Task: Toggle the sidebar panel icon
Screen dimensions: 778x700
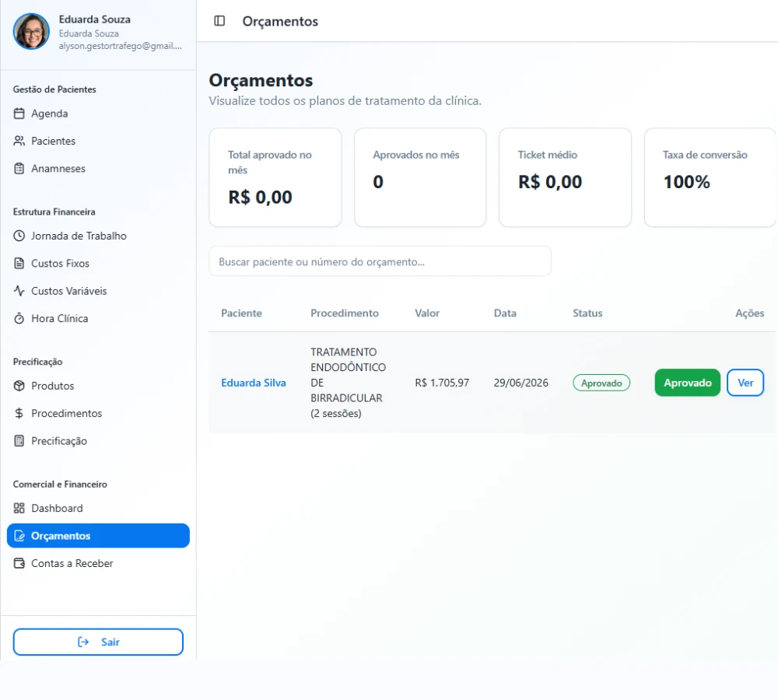Action: tap(219, 21)
